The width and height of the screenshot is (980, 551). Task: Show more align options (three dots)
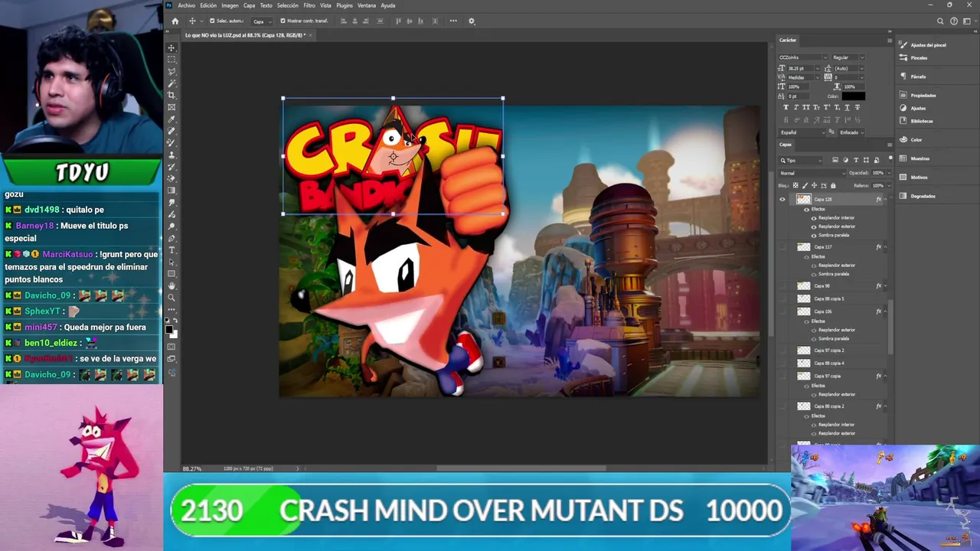[453, 21]
